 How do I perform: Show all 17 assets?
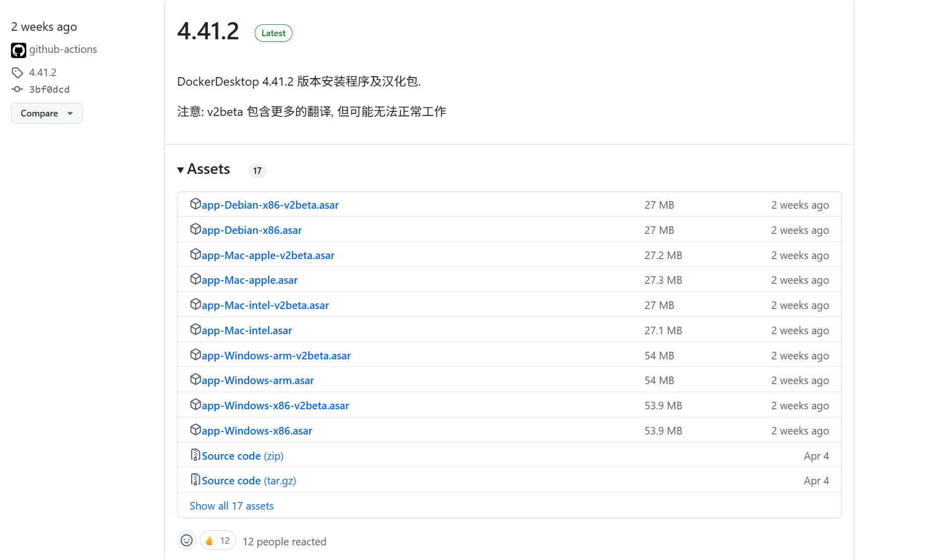click(x=231, y=506)
